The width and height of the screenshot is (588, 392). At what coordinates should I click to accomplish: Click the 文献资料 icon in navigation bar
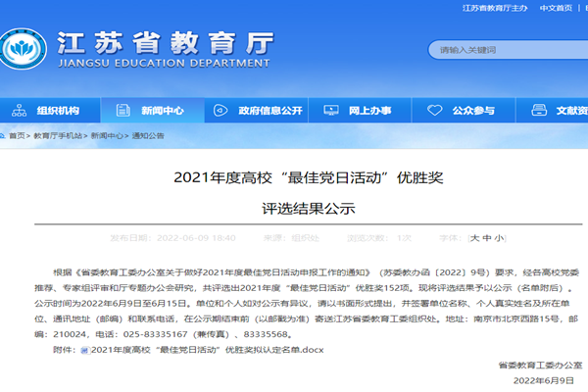[539, 111]
